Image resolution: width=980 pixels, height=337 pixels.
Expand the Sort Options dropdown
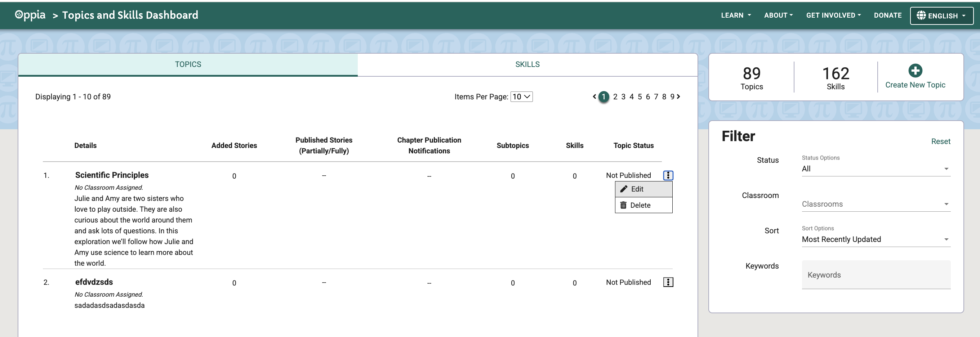click(x=876, y=240)
